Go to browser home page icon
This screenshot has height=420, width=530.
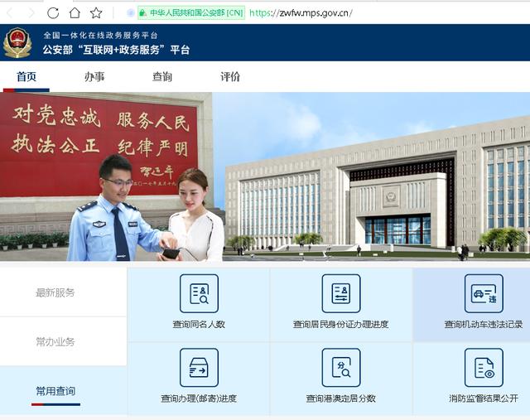[75, 13]
